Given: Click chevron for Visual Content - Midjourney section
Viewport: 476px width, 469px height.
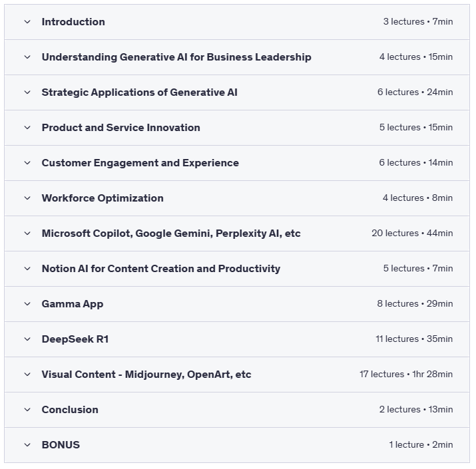Looking at the screenshot, I should pyautogui.click(x=27, y=375).
